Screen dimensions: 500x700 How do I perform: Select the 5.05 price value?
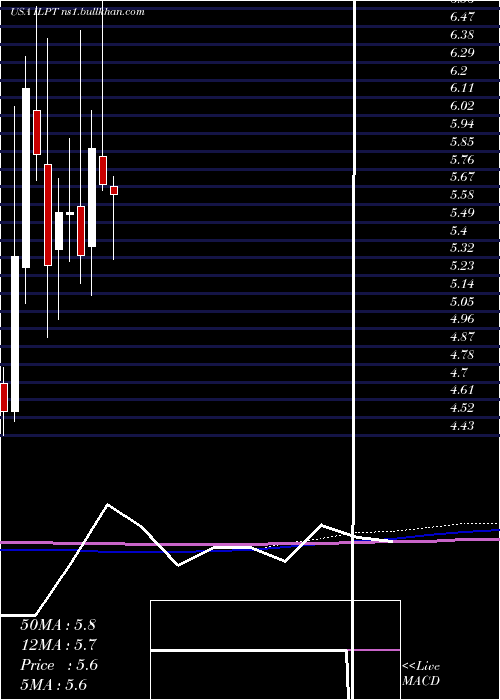(x=462, y=302)
